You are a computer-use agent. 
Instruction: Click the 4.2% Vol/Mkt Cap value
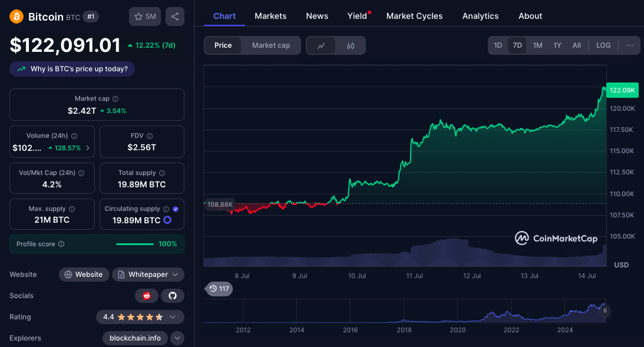click(x=52, y=184)
